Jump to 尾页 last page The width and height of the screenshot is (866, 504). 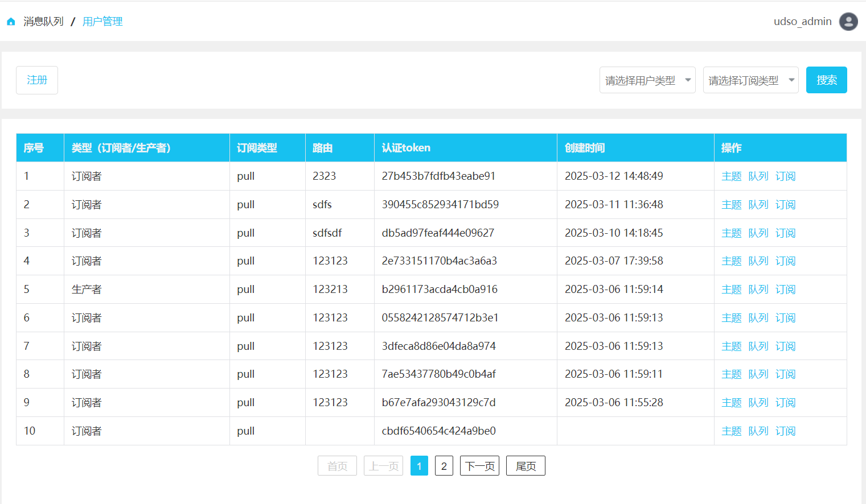(526, 466)
